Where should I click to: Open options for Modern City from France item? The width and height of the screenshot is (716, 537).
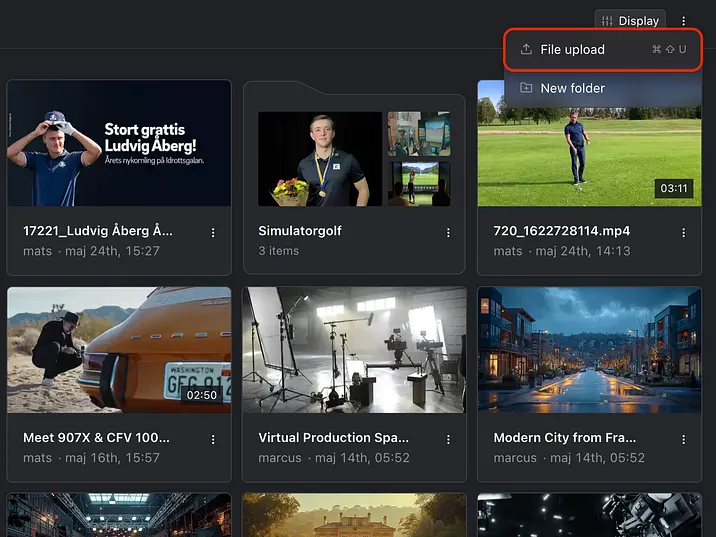coord(684,439)
